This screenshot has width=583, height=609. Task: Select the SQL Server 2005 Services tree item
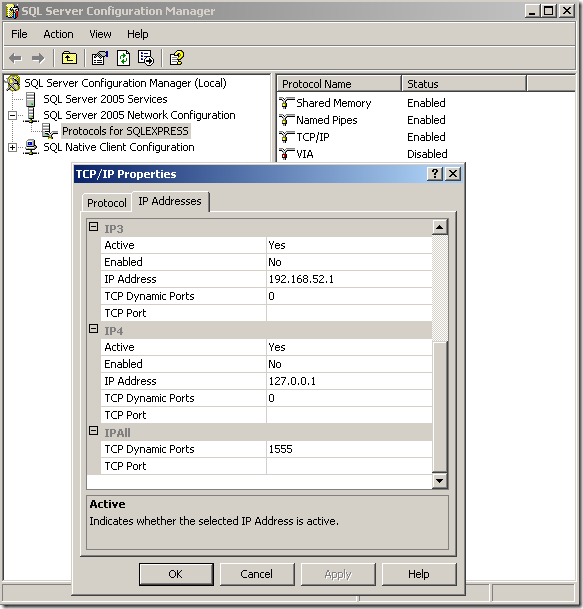tap(105, 99)
